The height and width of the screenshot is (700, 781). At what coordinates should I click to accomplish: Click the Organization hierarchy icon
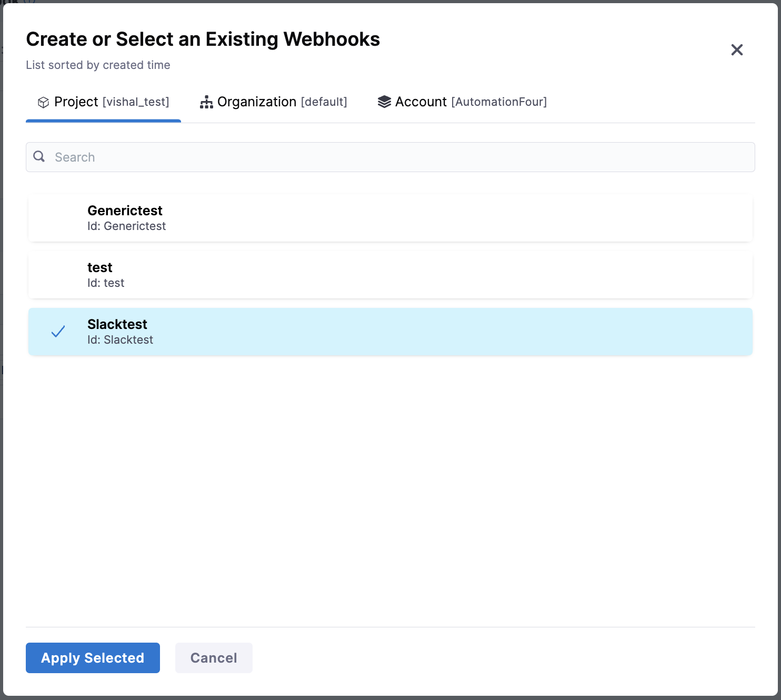tap(206, 102)
